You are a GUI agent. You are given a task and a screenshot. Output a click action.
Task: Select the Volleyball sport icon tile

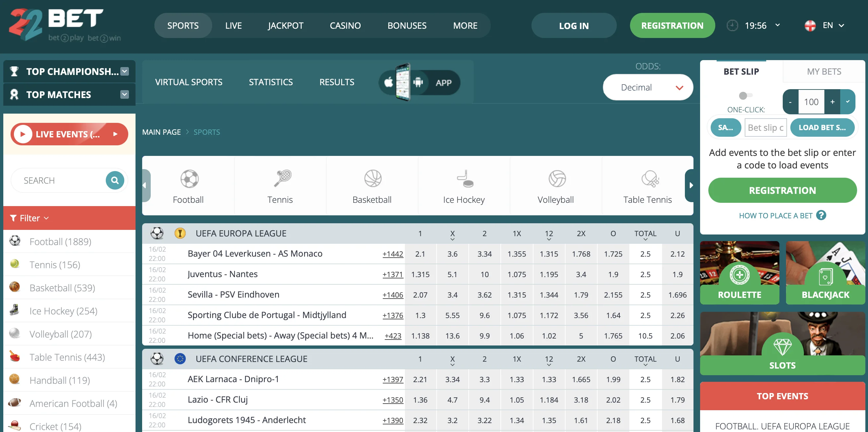(556, 186)
